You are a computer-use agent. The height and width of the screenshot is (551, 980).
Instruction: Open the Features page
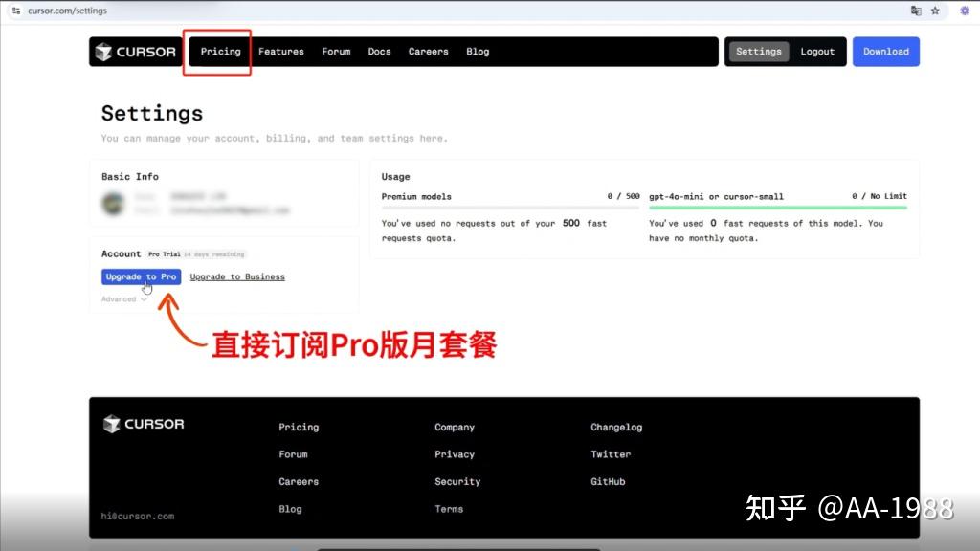280,52
